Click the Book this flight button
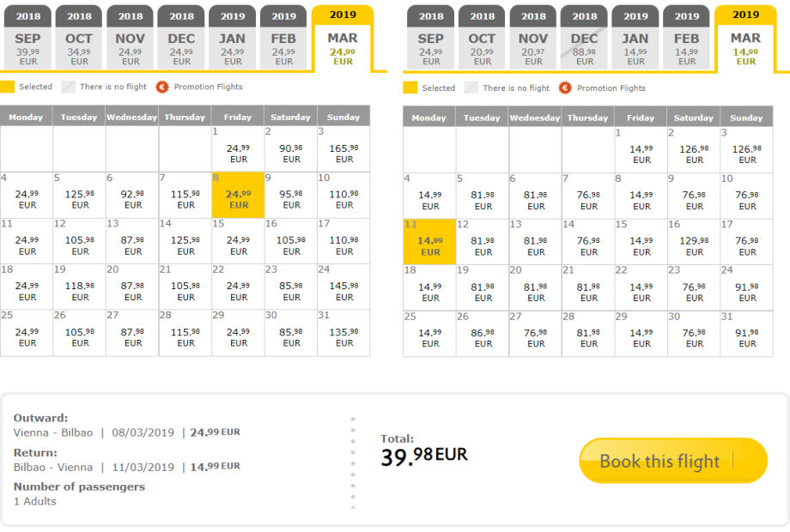Screen dimensions: 790x532 click(x=672, y=461)
